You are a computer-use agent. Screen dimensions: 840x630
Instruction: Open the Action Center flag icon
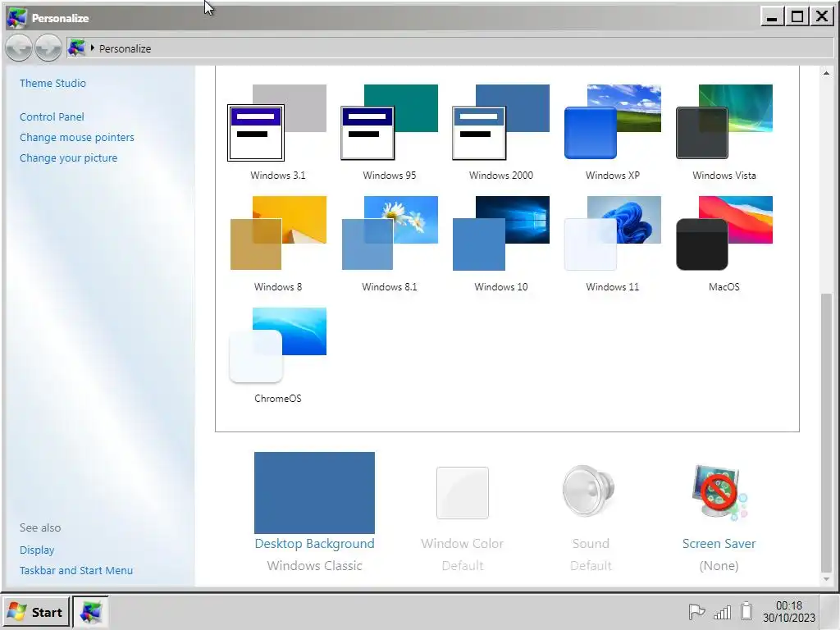(x=696, y=612)
